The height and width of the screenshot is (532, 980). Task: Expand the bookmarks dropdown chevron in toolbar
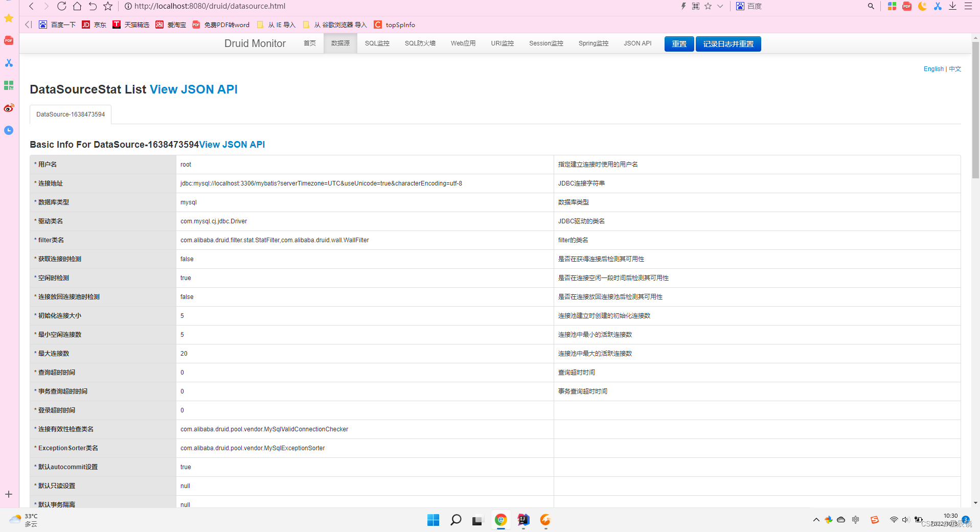pyautogui.click(x=720, y=6)
